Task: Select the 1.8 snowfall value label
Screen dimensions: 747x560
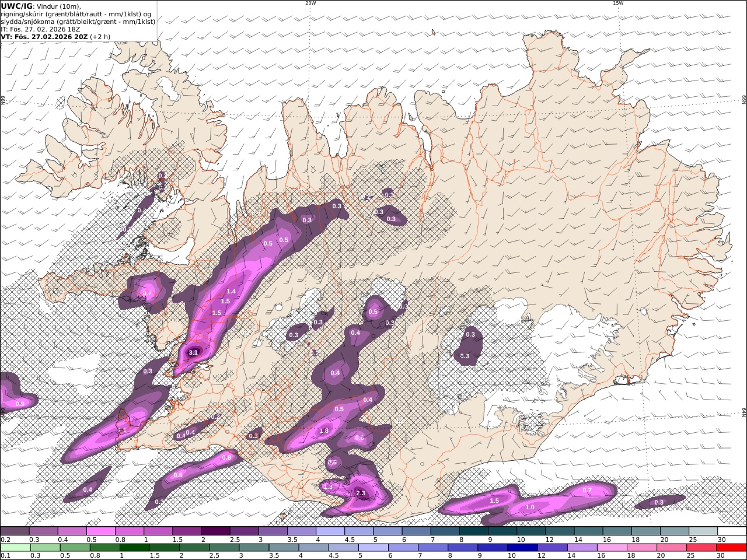Action: coord(324,431)
